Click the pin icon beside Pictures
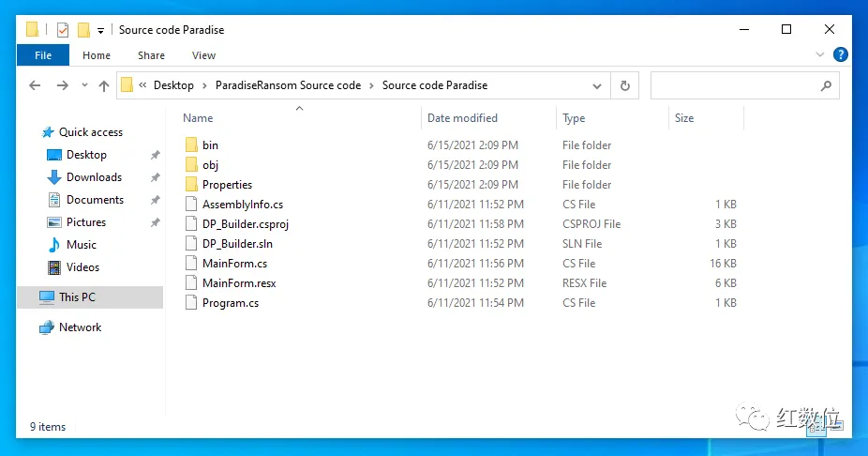This screenshot has height=456, width=868. click(155, 222)
